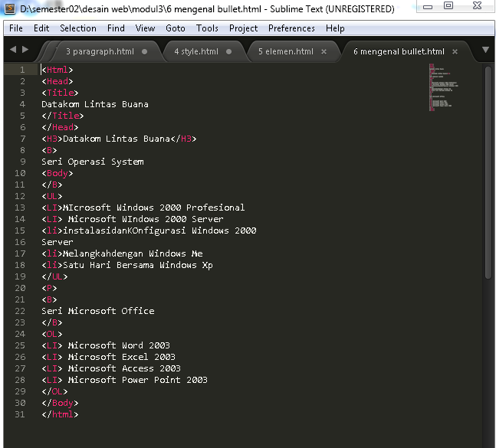Click unsaved dot on 3 paragraph.html tab
This screenshot has height=448, width=496.
(145, 52)
